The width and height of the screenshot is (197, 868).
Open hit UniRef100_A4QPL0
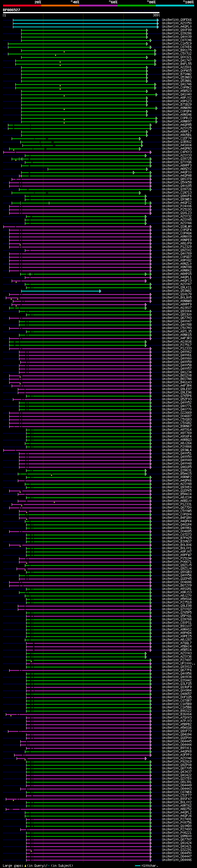pos(176,26)
